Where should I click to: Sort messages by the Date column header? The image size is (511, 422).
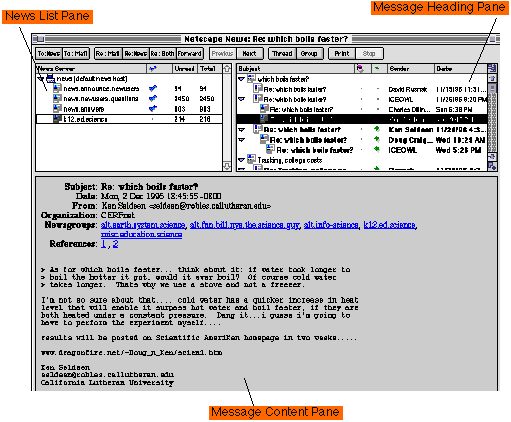pyautogui.click(x=460, y=69)
